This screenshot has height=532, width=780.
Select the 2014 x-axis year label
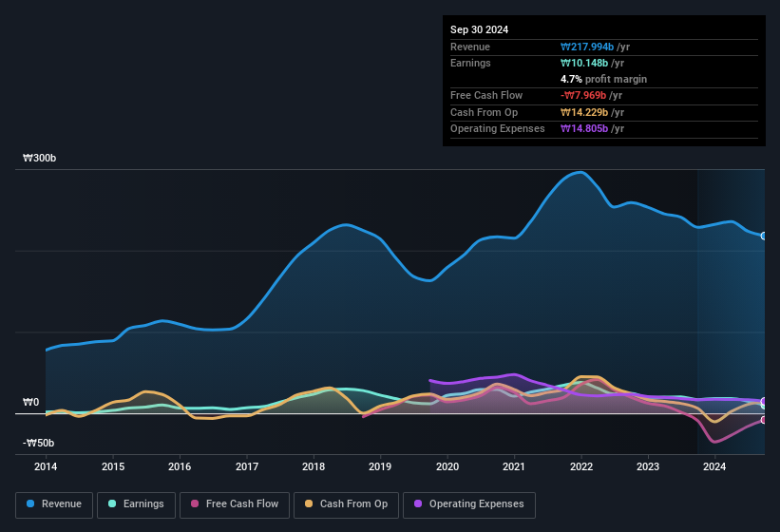coord(46,466)
